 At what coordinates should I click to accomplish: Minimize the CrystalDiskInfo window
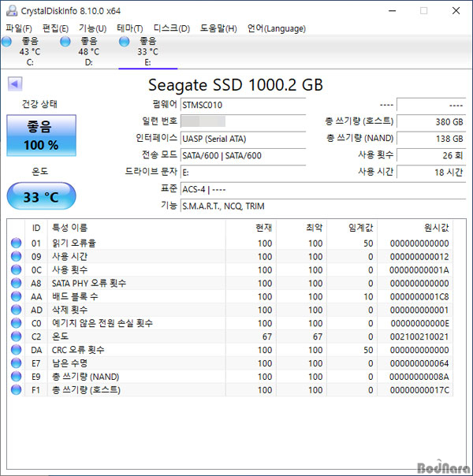[x=393, y=11]
